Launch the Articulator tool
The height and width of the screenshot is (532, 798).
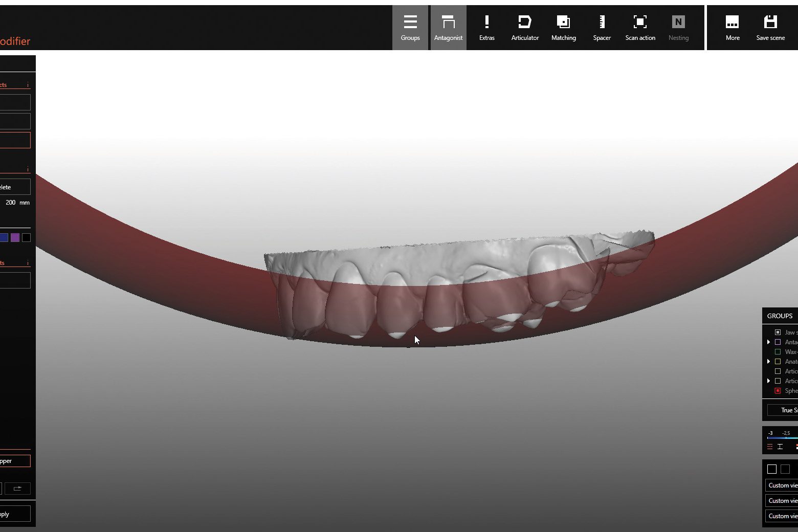525,28
